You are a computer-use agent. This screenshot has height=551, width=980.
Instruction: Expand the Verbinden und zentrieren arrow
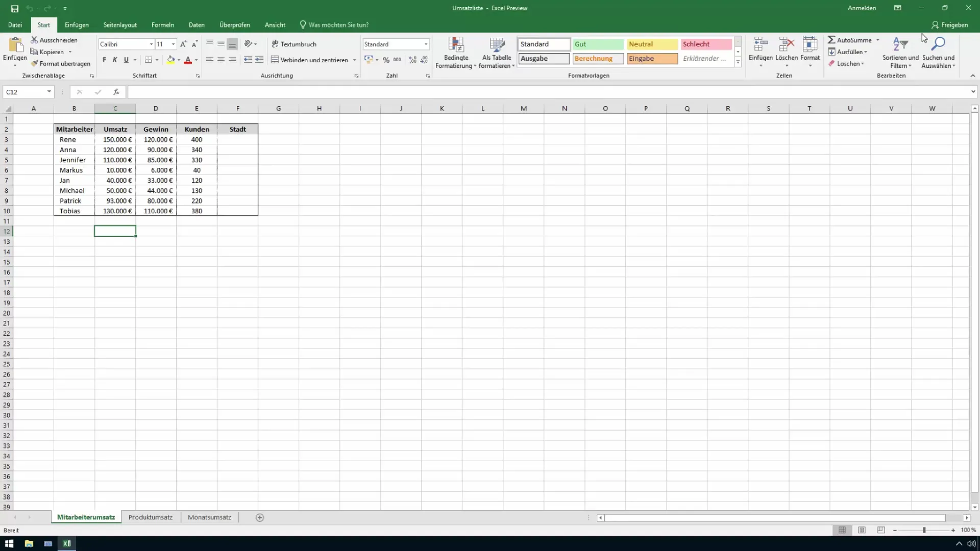(354, 60)
